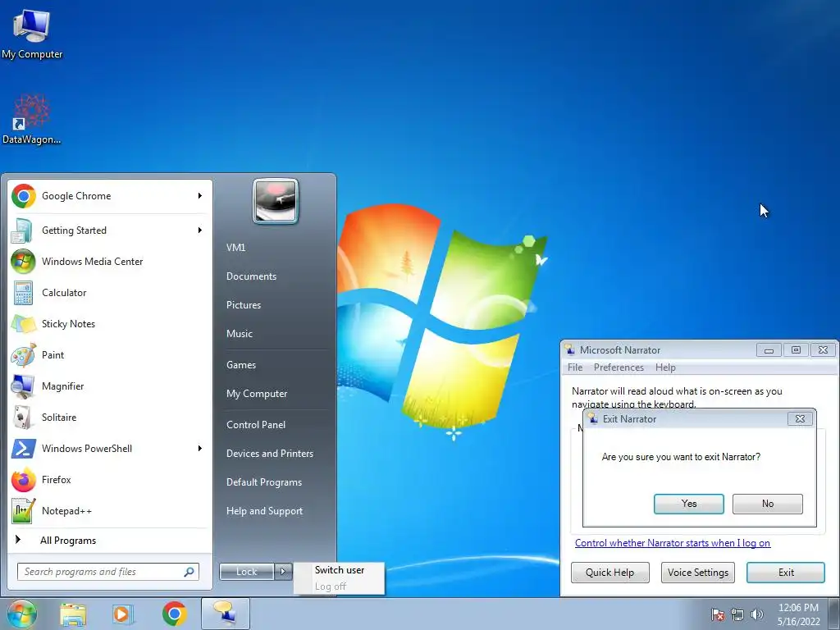840x630 pixels.
Task: Open the Narrator log on startup link
Action: 673,543
